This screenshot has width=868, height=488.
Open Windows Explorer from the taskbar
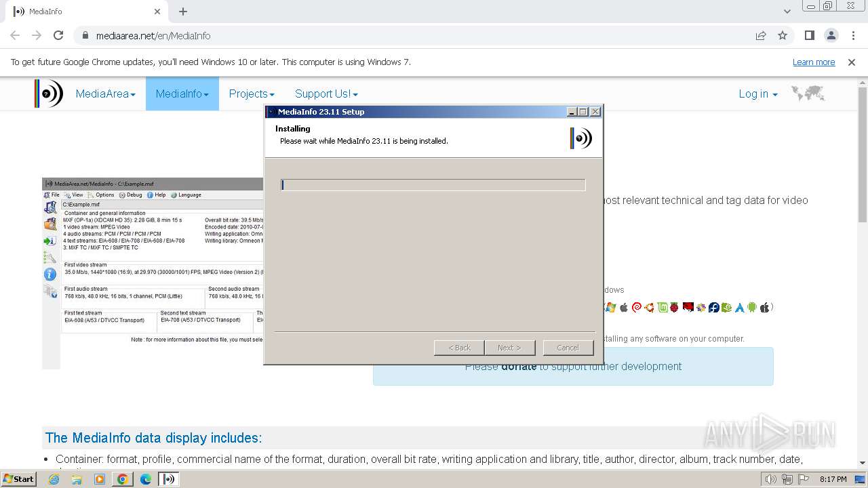(x=77, y=479)
